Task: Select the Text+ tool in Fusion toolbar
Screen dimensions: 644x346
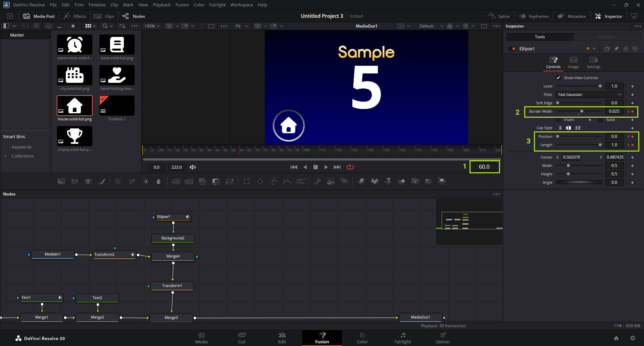Action: pyautogui.click(x=88, y=181)
